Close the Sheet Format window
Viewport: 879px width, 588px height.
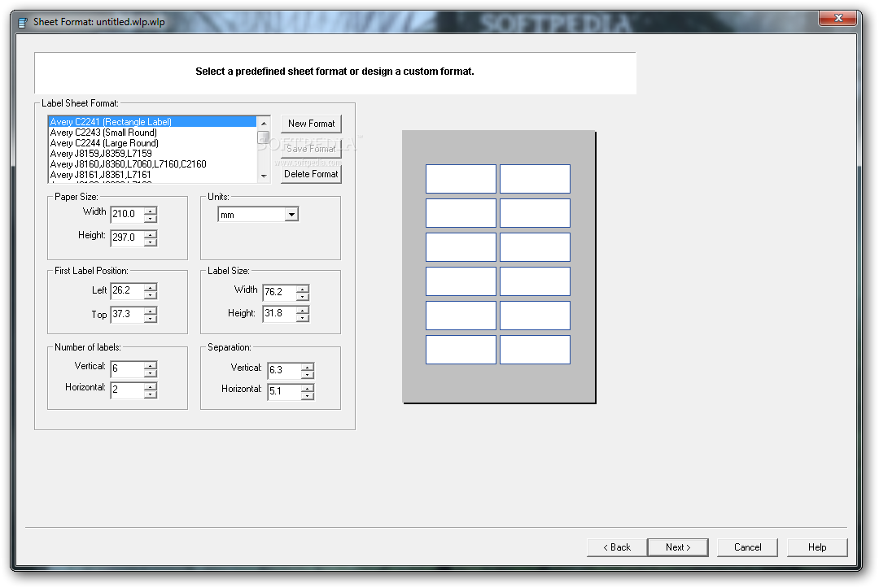coord(838,18)
